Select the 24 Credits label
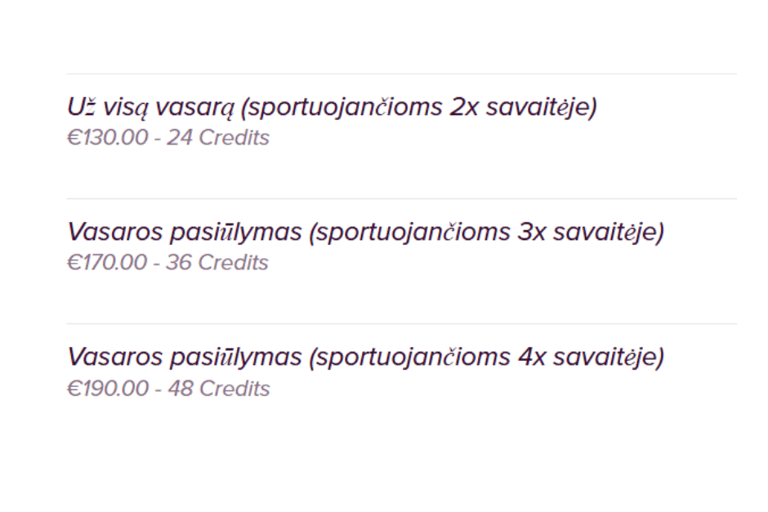Image resolution: width=768 pixels, height=512 pixels. pyautogui.click(x=218, y=138)
